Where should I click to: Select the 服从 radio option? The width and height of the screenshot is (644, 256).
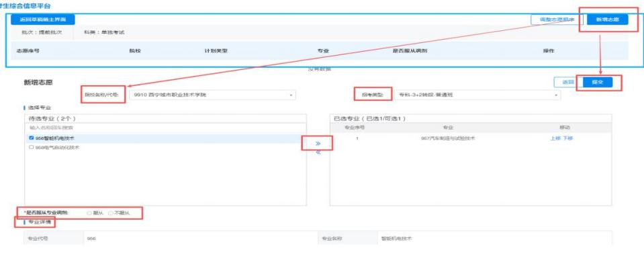click(x=89, y=213)
